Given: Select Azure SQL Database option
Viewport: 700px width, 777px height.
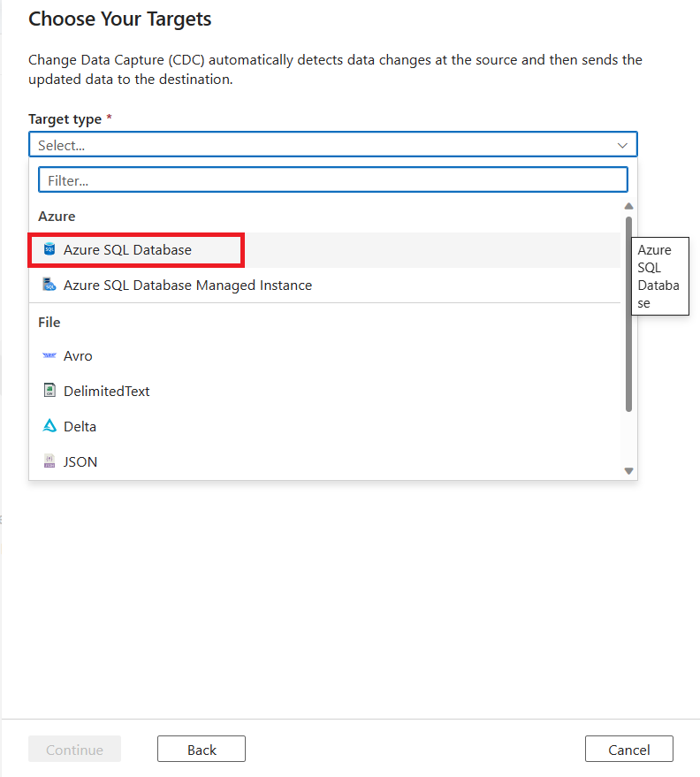Looking at the screenshot, I should click(x=127, y=250).
